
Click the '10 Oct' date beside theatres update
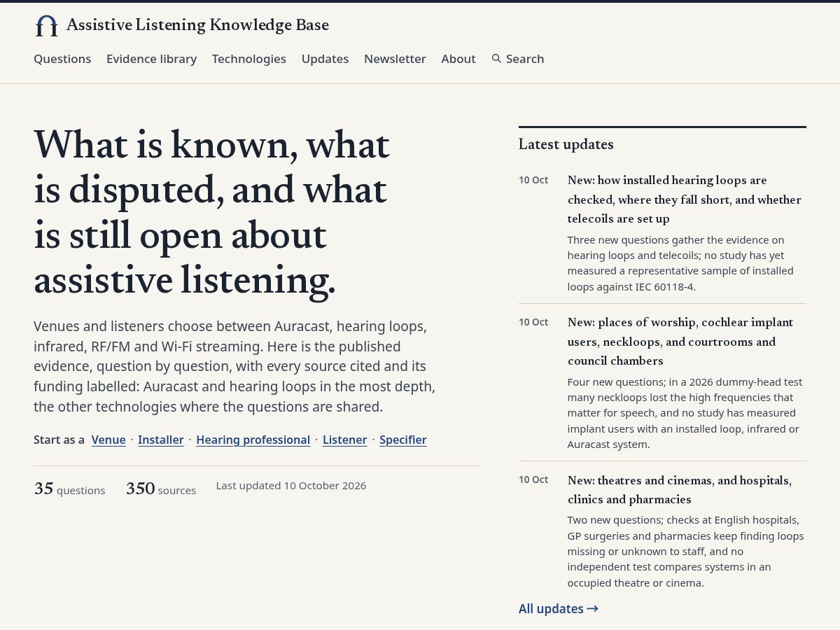point(533,479)
